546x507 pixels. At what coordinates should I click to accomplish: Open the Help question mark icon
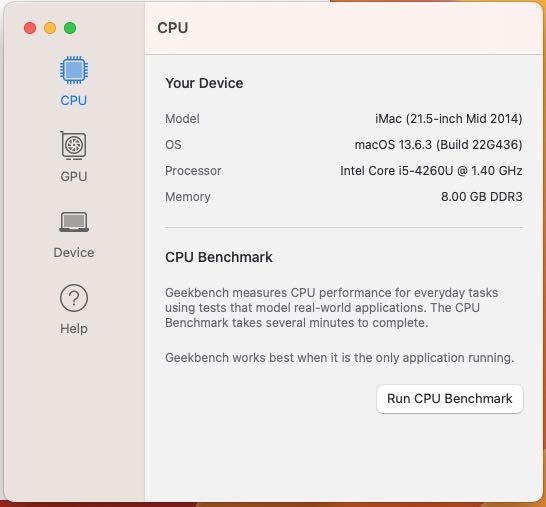tap(74, 298)
